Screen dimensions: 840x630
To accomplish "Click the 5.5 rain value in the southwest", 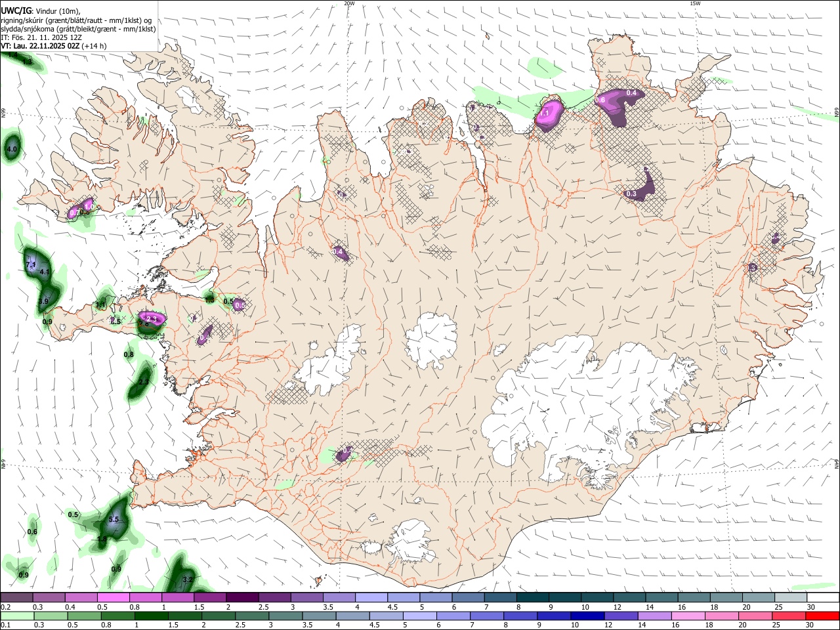I will [113, 519].
